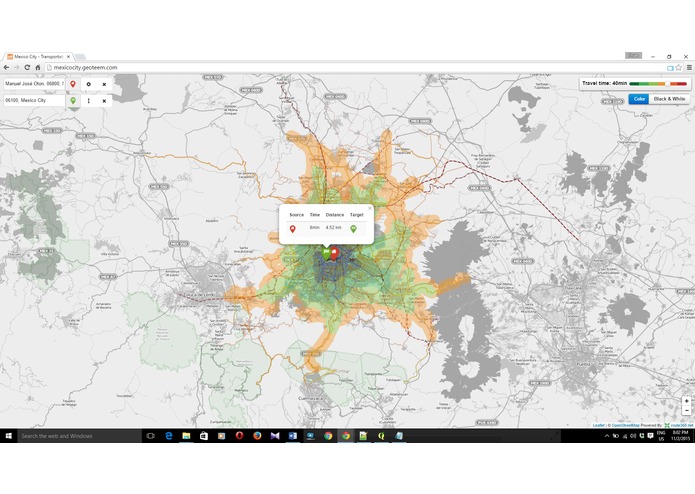The width and height of the screenshot is (695, 494).
Task: Adjust the Travel time slider handle
Action: click(x=668, y=83)
